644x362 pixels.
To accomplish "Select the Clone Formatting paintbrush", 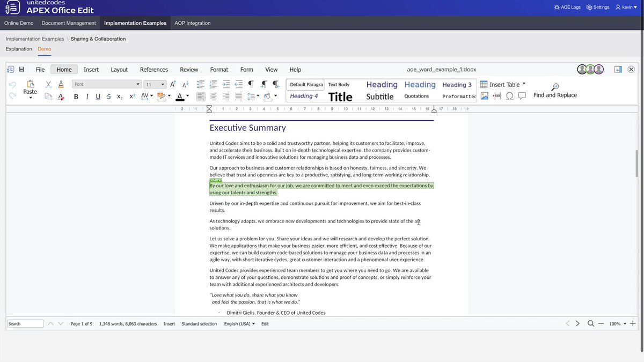I will pyautogui.click(x=61, y=84).
